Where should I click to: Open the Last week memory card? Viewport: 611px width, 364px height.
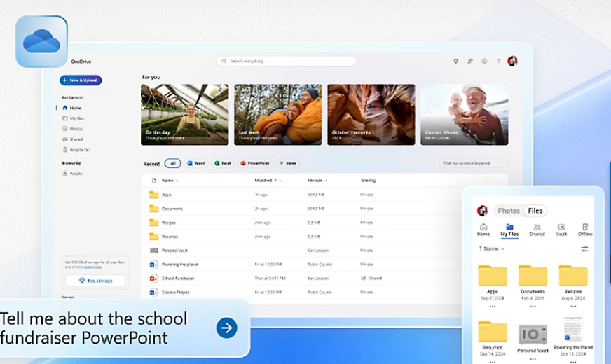[278, 115]
